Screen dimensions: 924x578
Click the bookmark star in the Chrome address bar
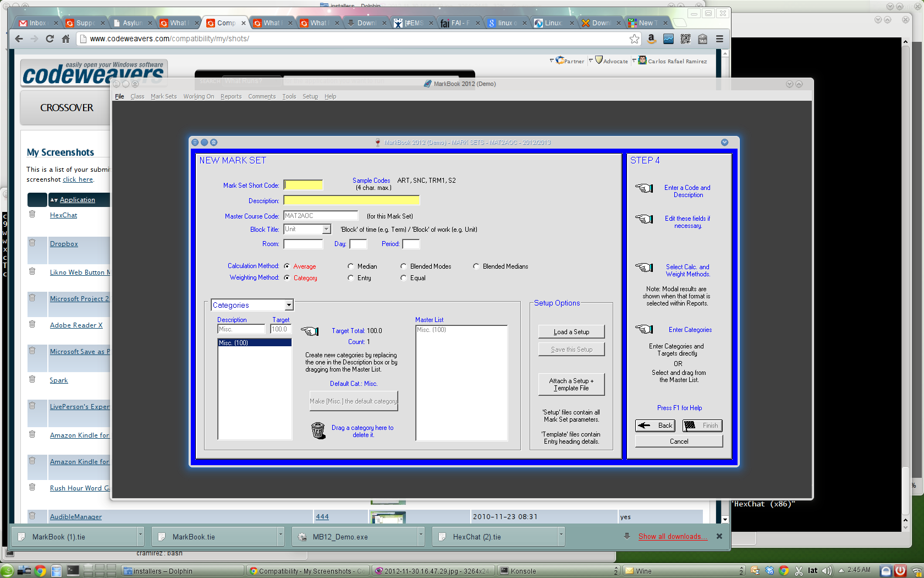click(635, 39)
